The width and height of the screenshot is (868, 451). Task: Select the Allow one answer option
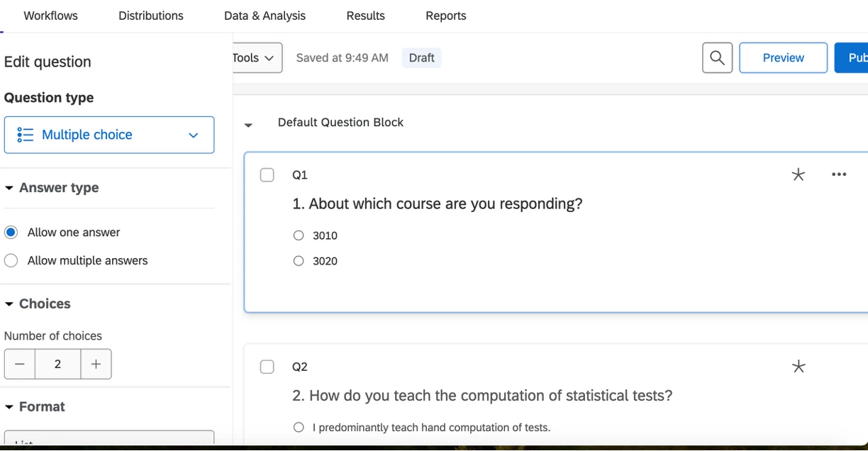point(11,233)
